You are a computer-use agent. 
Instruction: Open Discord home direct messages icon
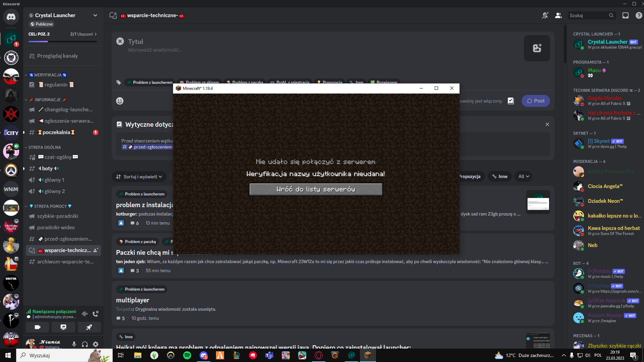tap(11, 17)
